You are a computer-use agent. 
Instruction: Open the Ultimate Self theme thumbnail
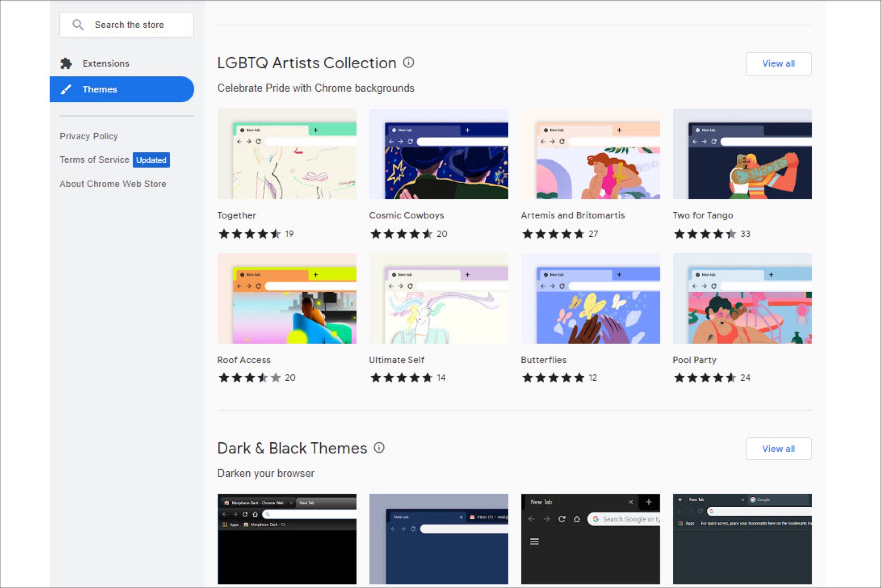click(x=439, y=298)
